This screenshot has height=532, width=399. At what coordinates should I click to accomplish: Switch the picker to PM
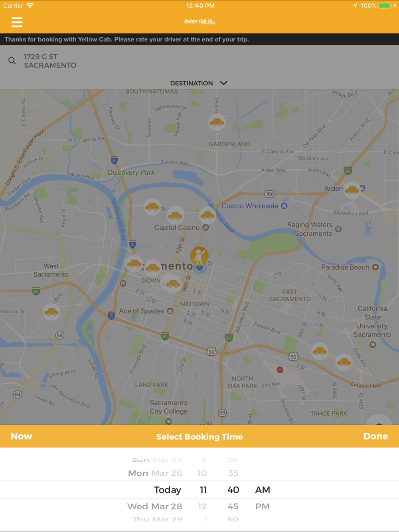(x=263, y=506)
